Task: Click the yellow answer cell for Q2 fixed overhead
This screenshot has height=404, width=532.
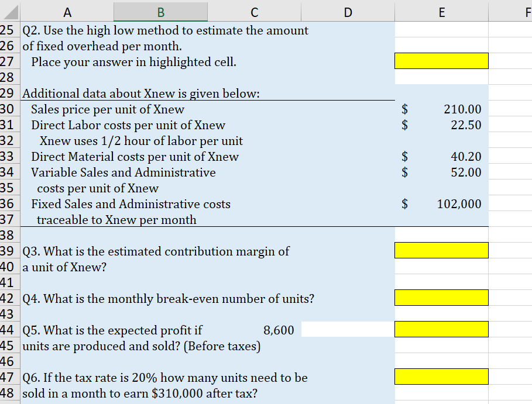Action: (x=441, y=61)
